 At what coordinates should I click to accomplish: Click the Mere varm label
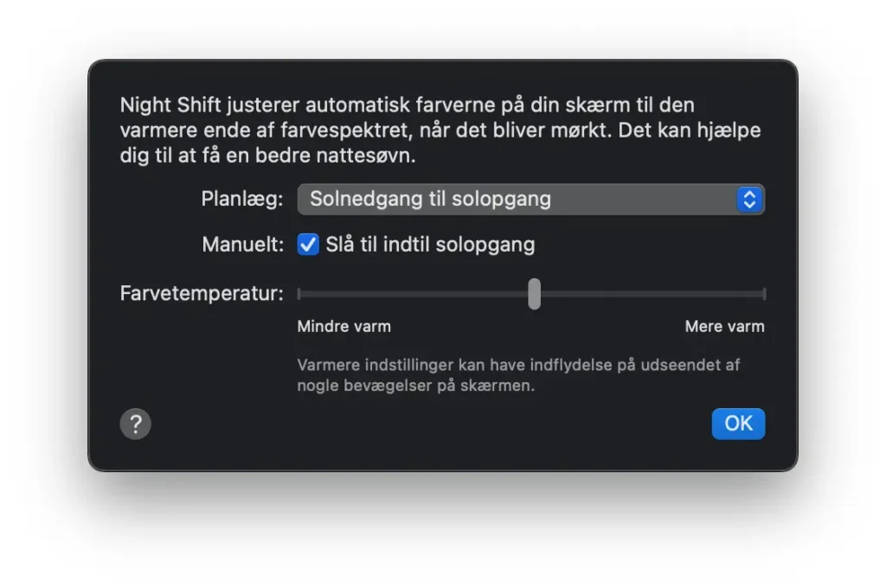724,326
